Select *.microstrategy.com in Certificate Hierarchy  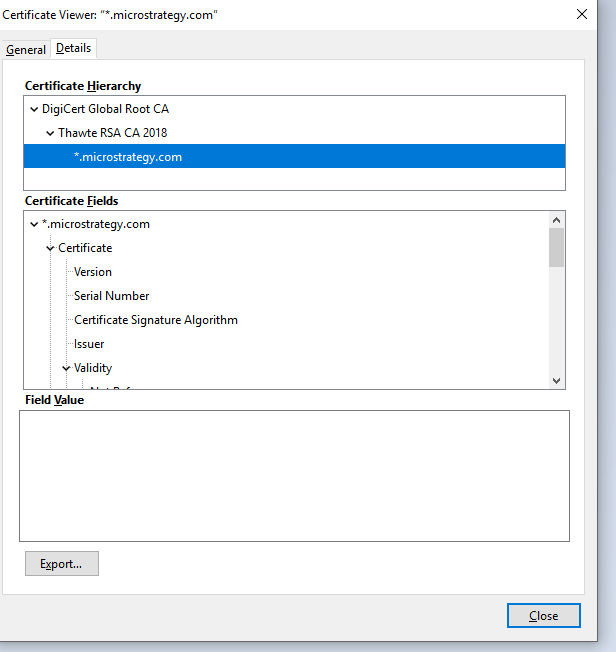pos(294,156)
